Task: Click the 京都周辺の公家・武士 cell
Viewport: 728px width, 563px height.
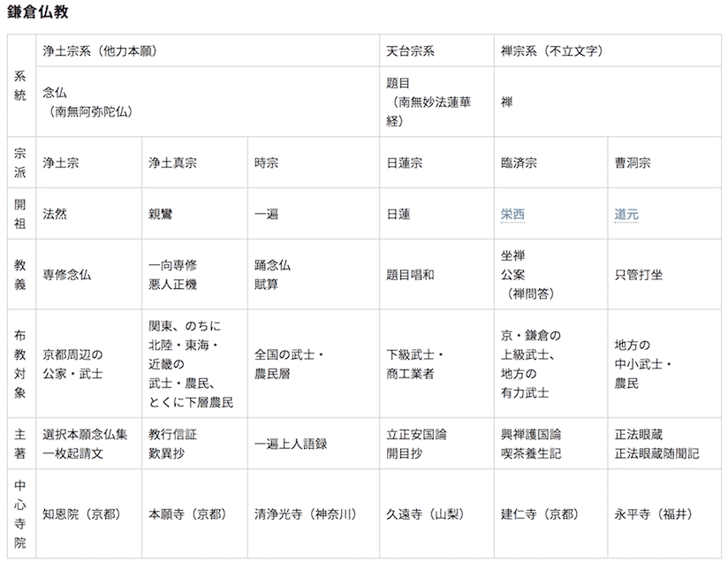Action: (x=88, y=364)
